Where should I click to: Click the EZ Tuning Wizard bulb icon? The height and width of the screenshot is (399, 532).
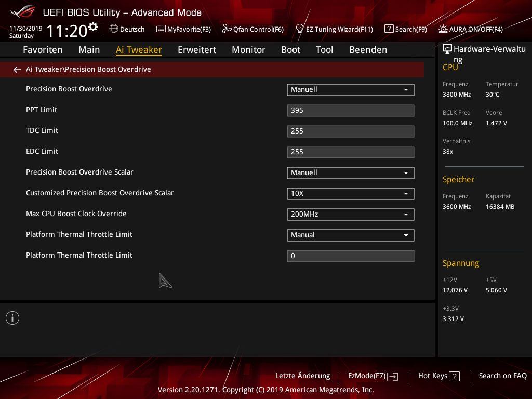pos(300,29)
